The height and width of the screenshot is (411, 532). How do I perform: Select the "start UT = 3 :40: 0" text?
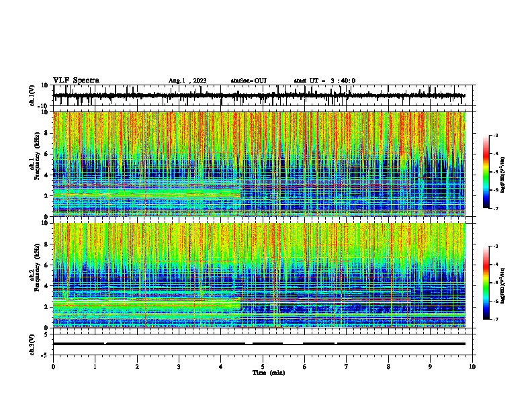[324, 81]
